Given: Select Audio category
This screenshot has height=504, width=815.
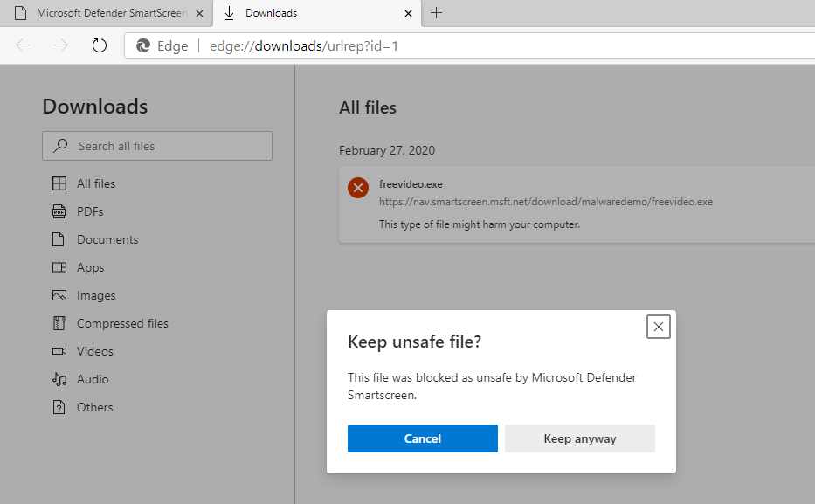Looking at the screenshot, I should point(93,379).
